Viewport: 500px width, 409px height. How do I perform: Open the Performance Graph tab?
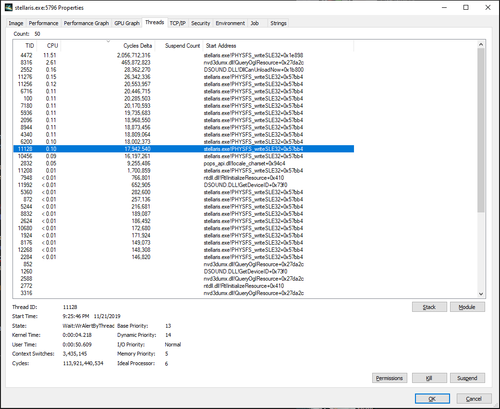pyautogui.click(x=86, y=23)
